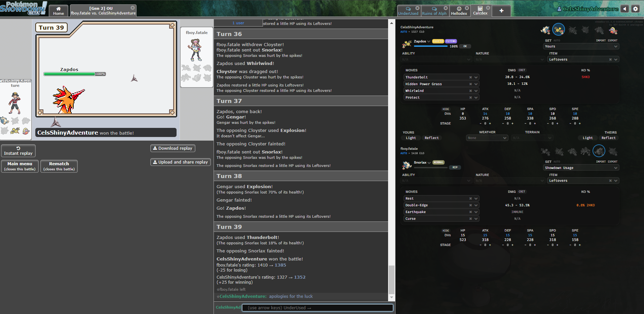The width and height of the screenshot is (644, 314).
Task: Expand the Double-Edge move dropdown
Action: 476,205
